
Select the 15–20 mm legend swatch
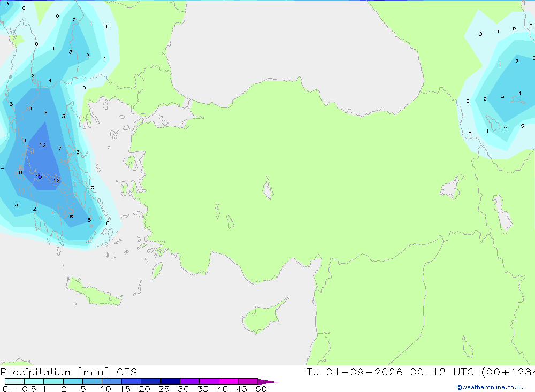132,381
